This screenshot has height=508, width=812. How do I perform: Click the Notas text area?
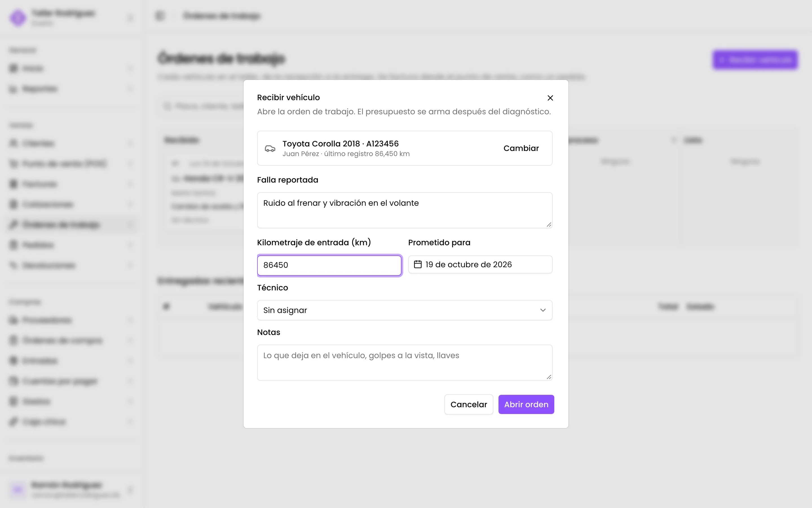(405, 363)
